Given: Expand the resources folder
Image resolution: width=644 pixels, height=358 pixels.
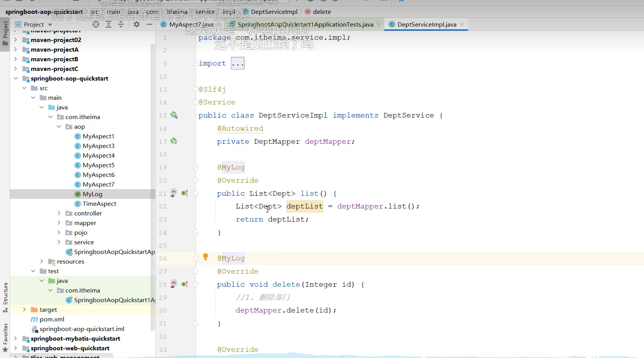Looking at the screenshot, I should click(42, 261).
